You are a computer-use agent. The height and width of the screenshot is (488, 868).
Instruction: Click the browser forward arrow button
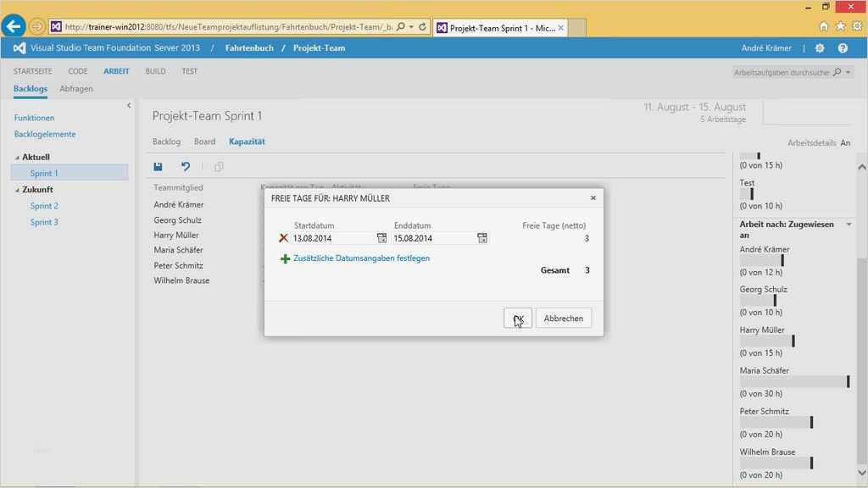point(36,26)
